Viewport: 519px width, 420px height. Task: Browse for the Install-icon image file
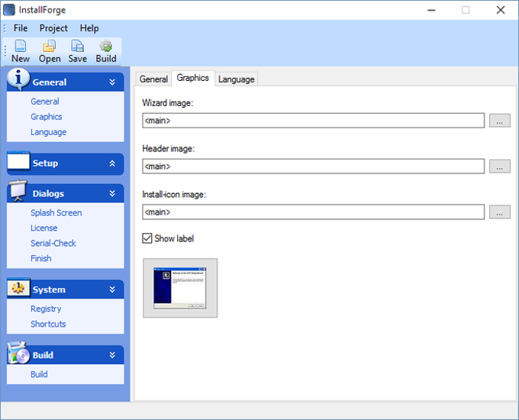[x=499, y=212]
